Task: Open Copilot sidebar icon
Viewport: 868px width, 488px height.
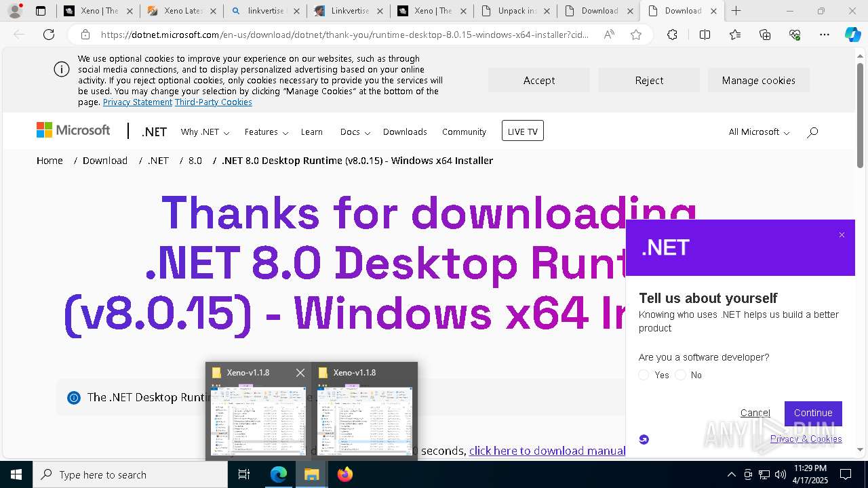Action: [853, 35]
